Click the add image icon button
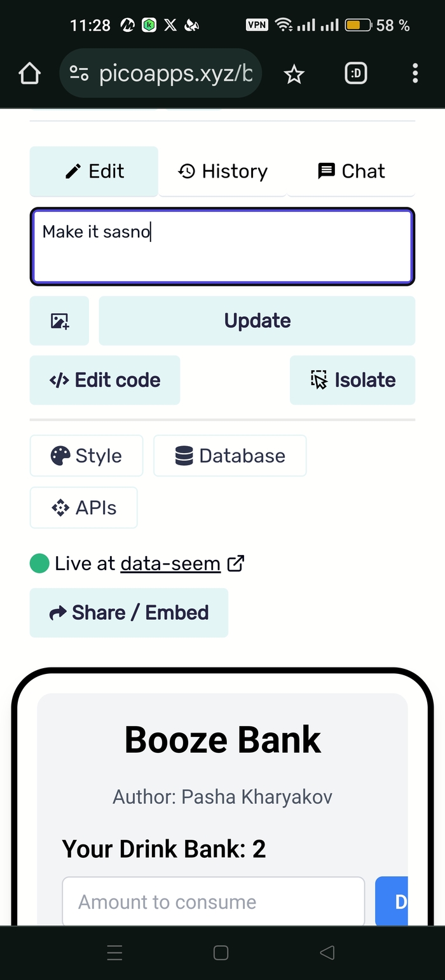Screen dimensions: 445x980 (x=60, y=321)
